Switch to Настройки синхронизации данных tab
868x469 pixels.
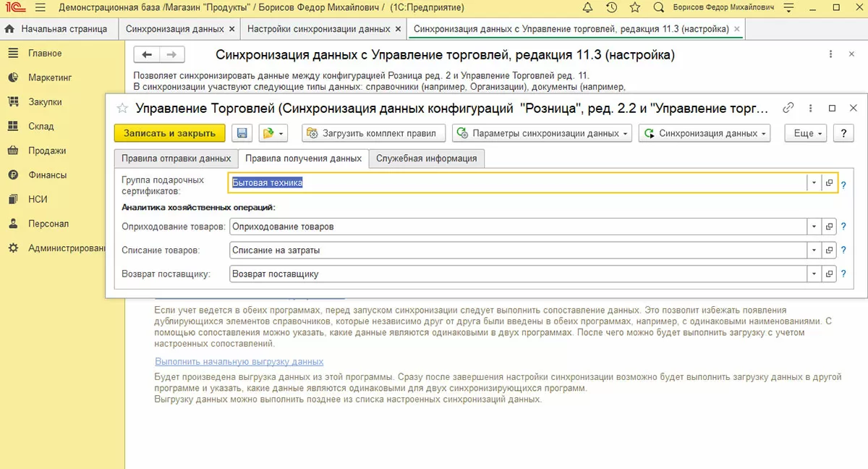(x=318, y=29)
